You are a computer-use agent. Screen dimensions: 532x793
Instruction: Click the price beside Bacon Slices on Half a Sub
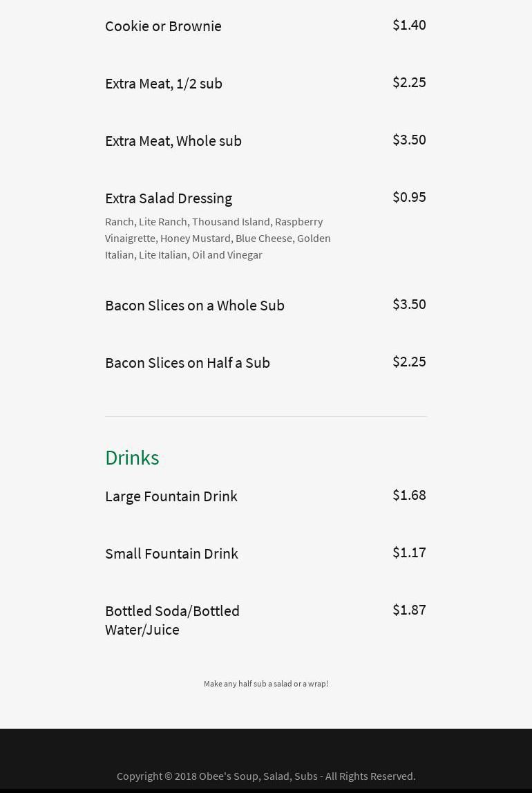(409, 362)
